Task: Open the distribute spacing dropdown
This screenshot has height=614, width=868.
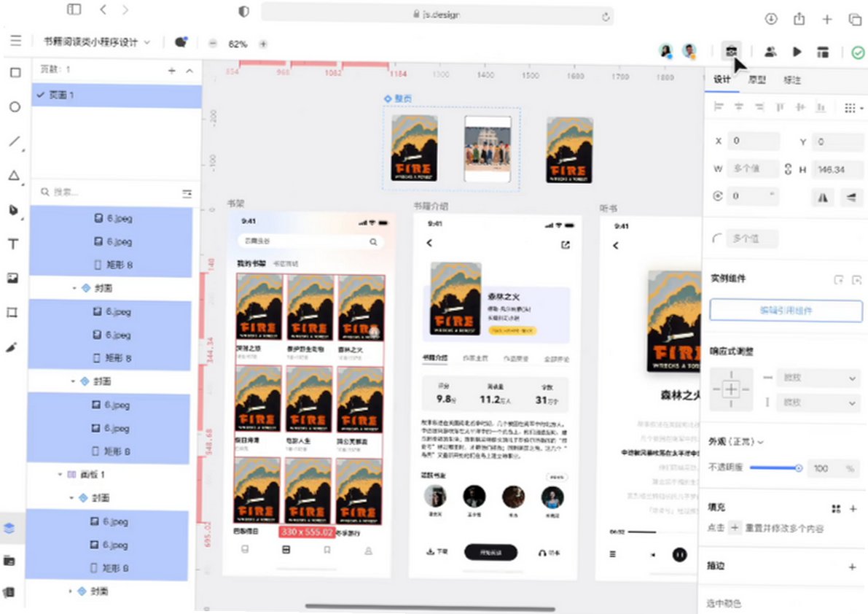Action: tap(853, 108)
